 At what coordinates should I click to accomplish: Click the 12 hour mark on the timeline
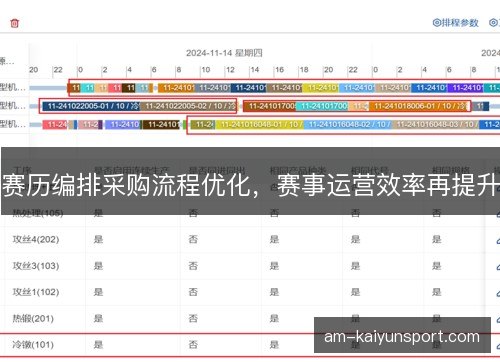point(230,70)
